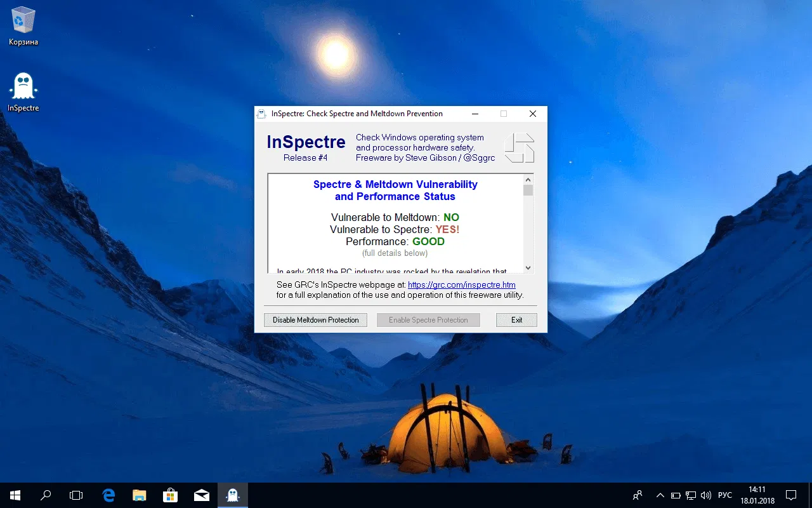Screen dimensions: 812x508
Task: Open the Action Center notification icon
Action: click(x=791, y=495)
